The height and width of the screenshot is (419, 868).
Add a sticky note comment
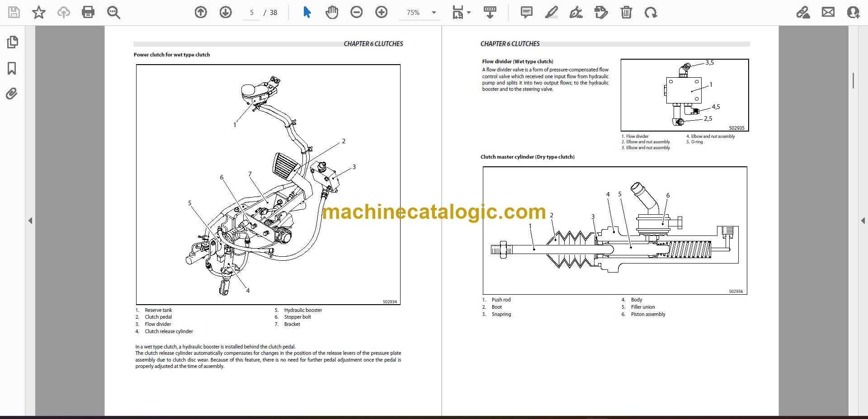pyautogui.click(x=526, y=12)
